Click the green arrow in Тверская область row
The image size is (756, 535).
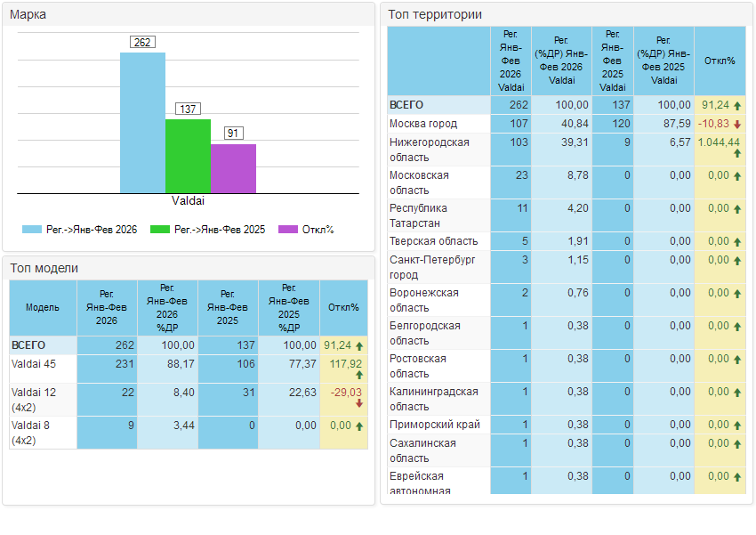(737, 241)
